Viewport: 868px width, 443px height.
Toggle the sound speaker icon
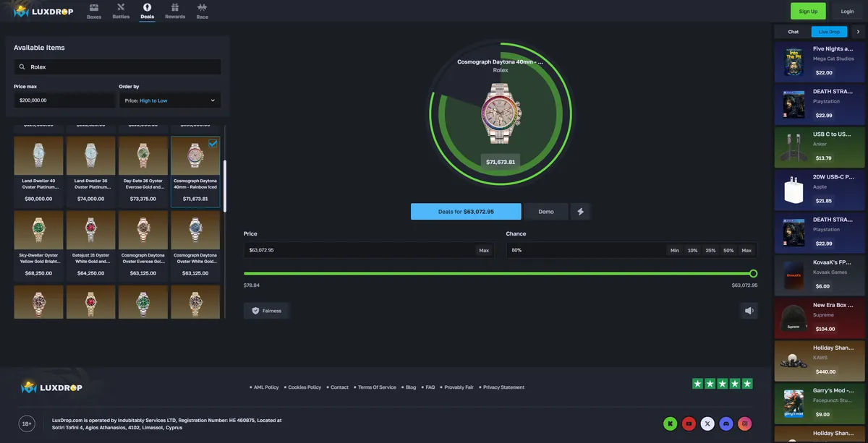click(749, 311)
